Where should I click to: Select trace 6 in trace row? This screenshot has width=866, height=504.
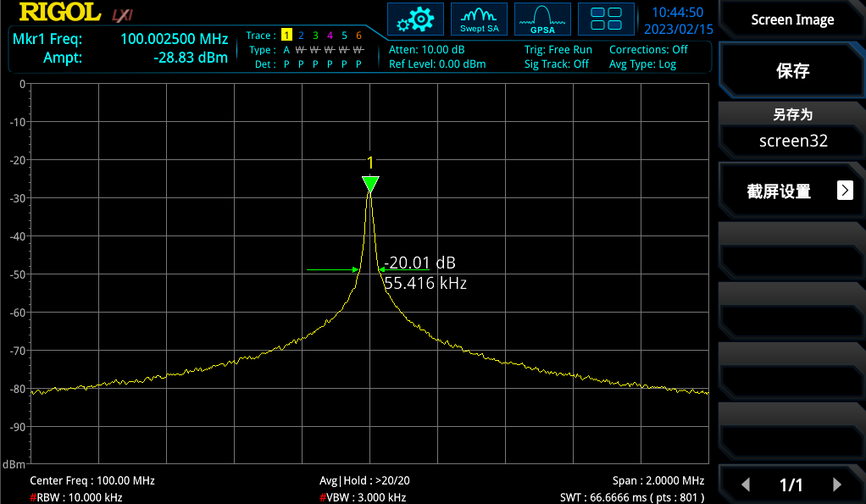(x=358, y=36)
